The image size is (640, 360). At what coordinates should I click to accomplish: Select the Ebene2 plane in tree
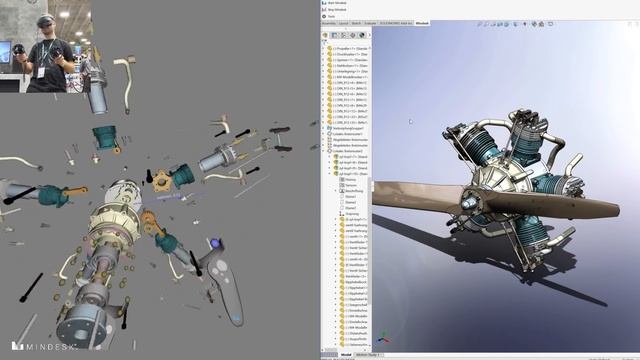351,202
